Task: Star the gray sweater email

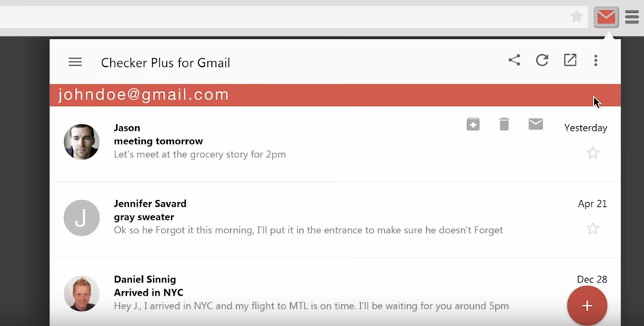Action: click(593, 229)
